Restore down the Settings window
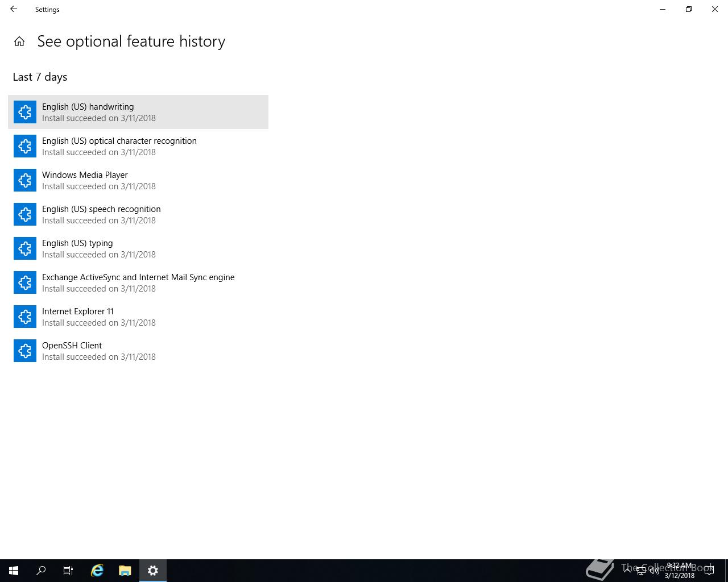The image size is (728, 582). click(689, 9)
